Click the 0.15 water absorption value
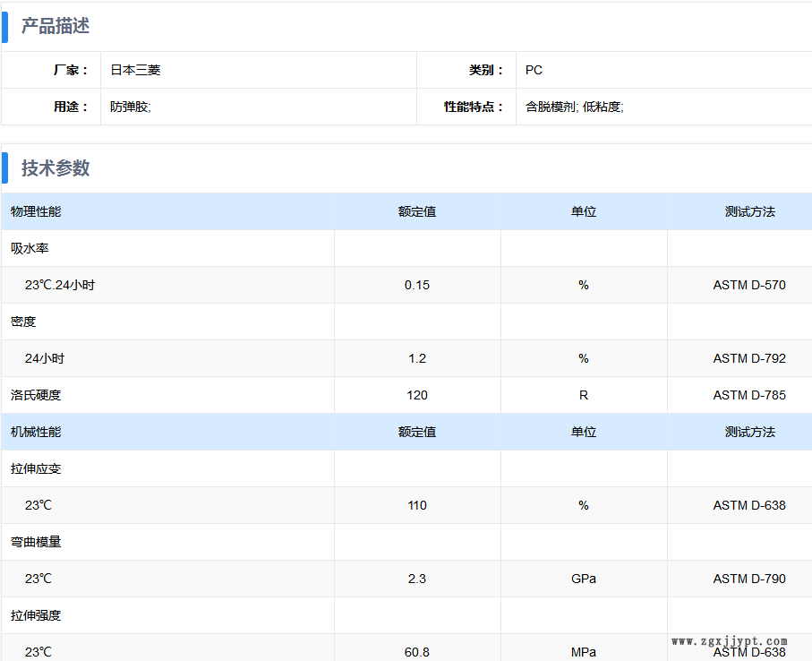Screen dimensions: 812x661 click(417, 285)
